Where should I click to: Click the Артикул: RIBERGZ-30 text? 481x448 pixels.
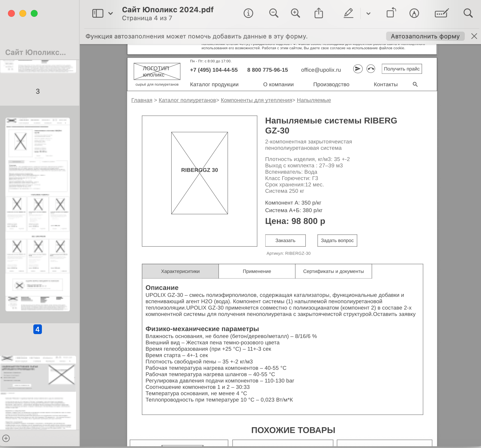(x=289, y=253)
